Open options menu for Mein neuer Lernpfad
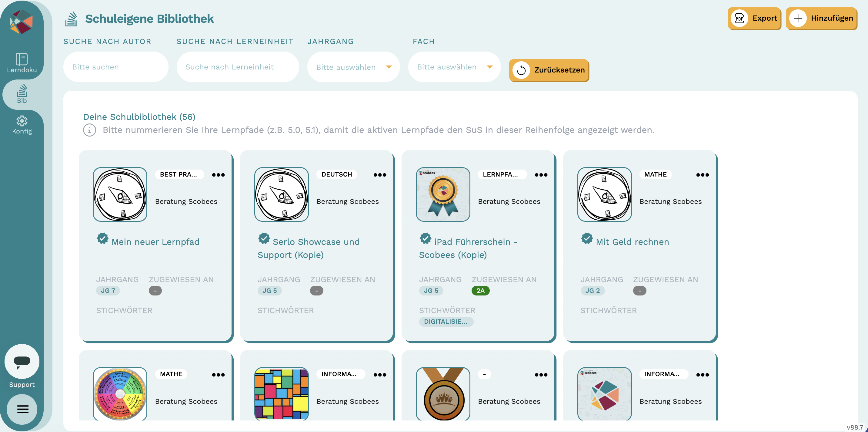The width and height of the screenshot is (868, 432). pos(218,175)
